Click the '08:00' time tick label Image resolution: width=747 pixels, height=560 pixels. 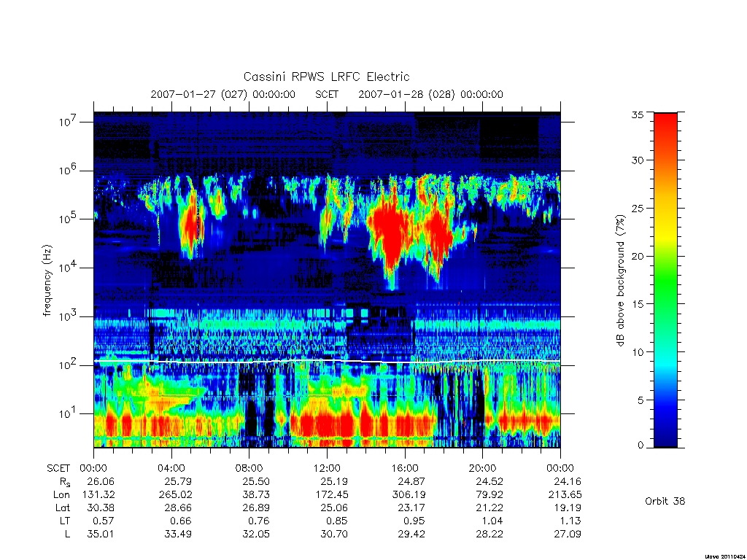(249, 468)
